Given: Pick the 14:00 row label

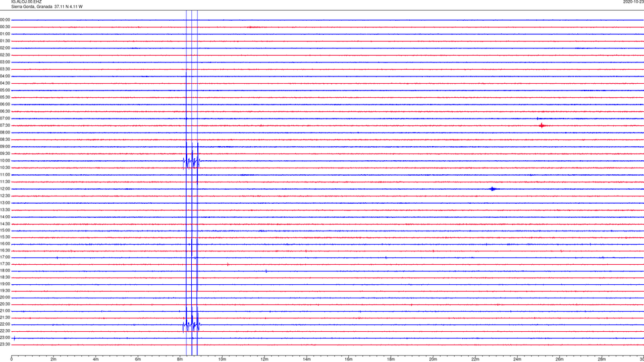Looking at the screenshot, I should pyautogui.click(x=5, y=217).
